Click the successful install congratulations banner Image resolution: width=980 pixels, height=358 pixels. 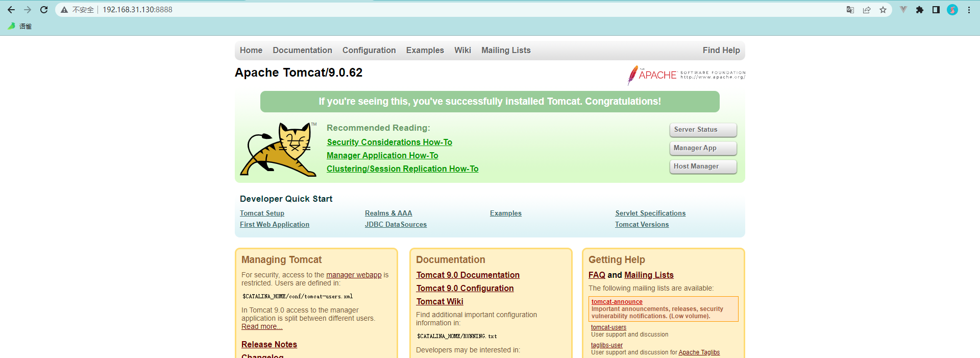[x=490, y=102]
